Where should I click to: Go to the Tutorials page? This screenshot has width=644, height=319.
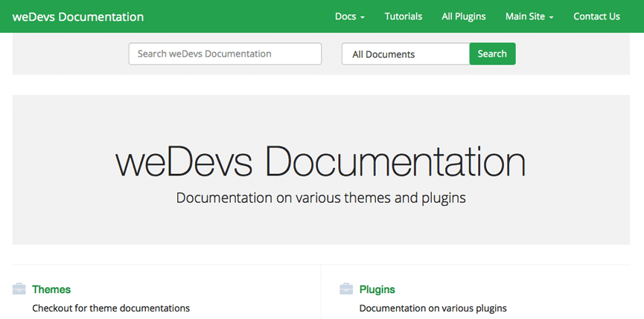coord(404,16)
